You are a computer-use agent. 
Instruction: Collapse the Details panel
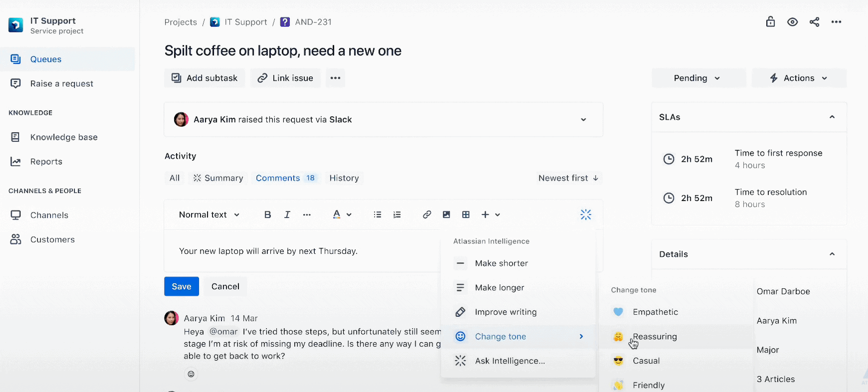[x=832, y=254]
